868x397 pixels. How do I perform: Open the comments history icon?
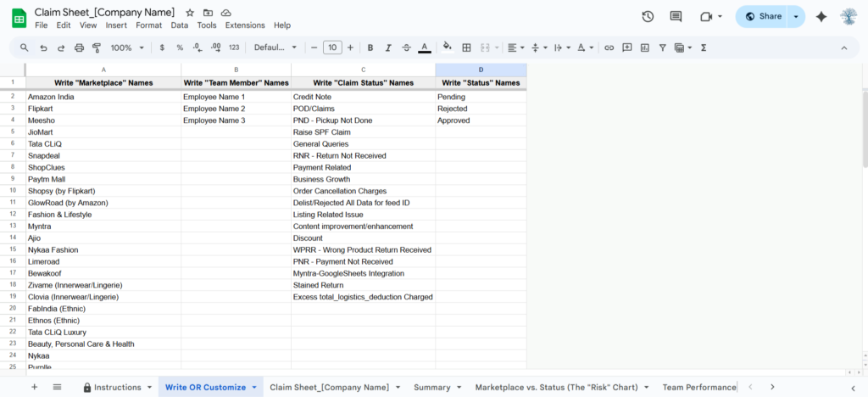676,16
